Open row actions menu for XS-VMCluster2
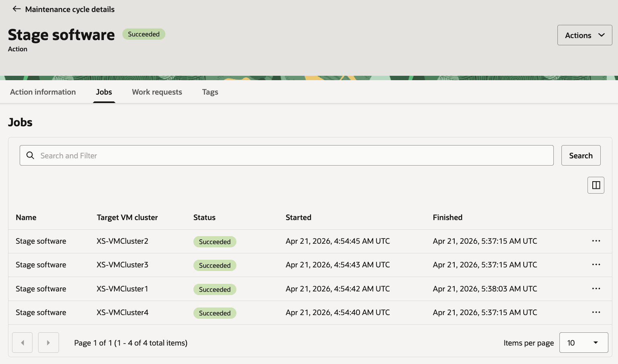 coord(596,241)
